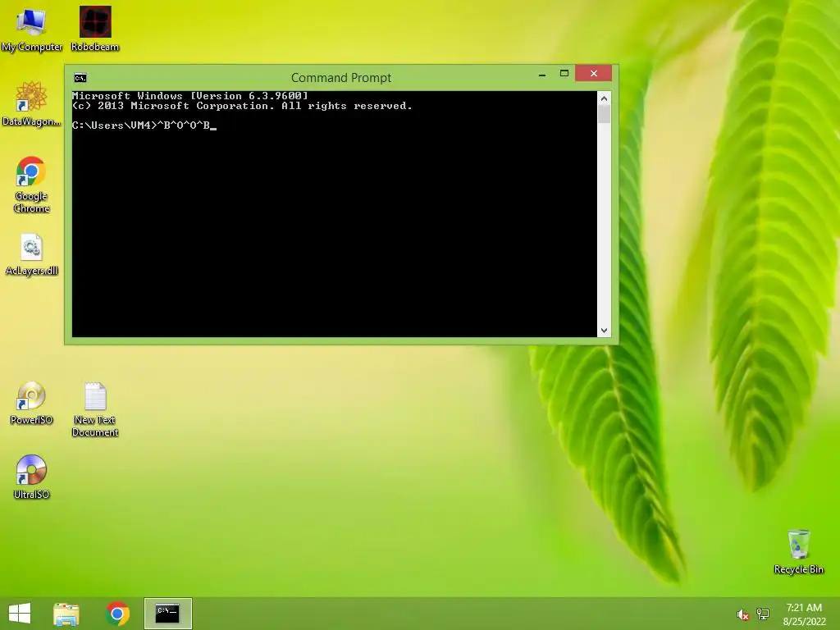The height and width of the screenshot is (630, 840).
Task: Close the Command Prompt window
Action: point(594,73)
